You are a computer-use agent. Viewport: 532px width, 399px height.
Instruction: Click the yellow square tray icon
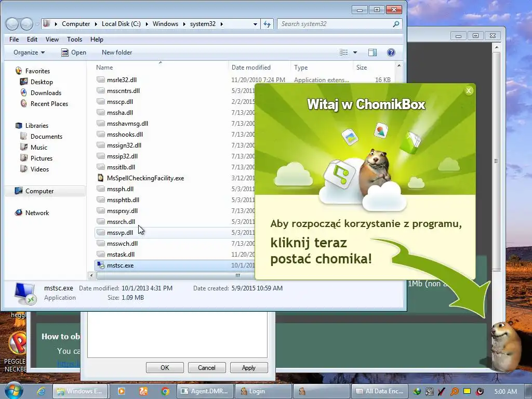[467, 391]
